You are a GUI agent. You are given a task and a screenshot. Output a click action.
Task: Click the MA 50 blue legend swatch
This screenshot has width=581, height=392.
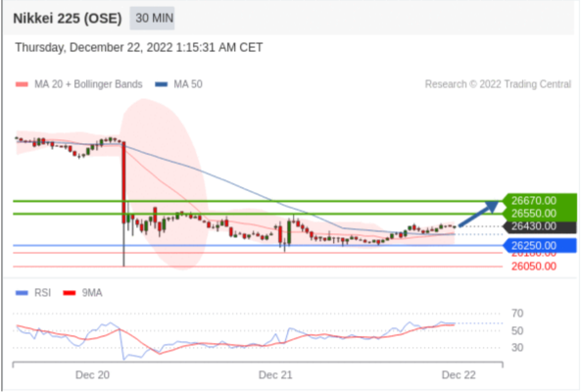click(162, 84)
